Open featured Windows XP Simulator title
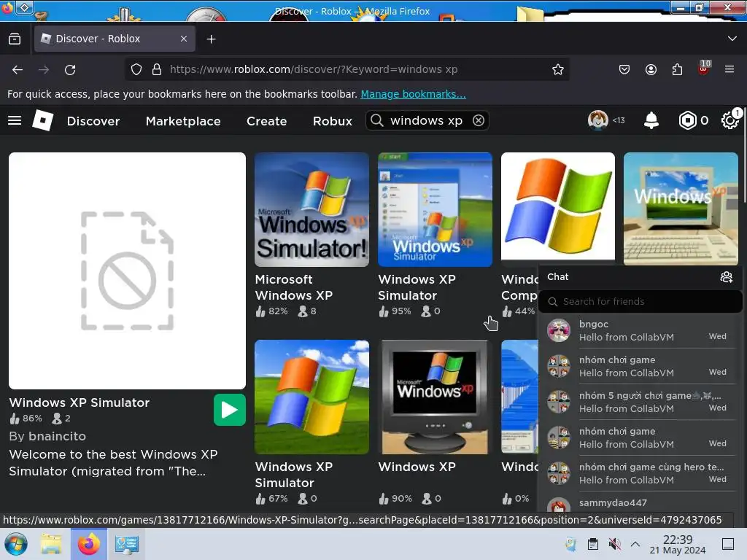 point(79,402)
